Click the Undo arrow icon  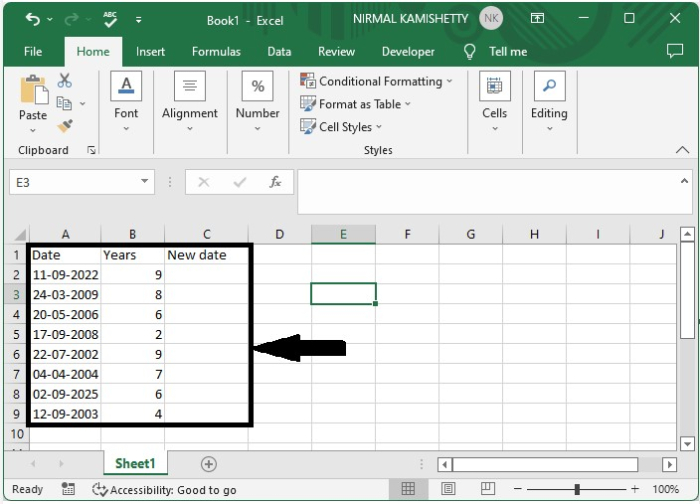click(x=33, y=19)
